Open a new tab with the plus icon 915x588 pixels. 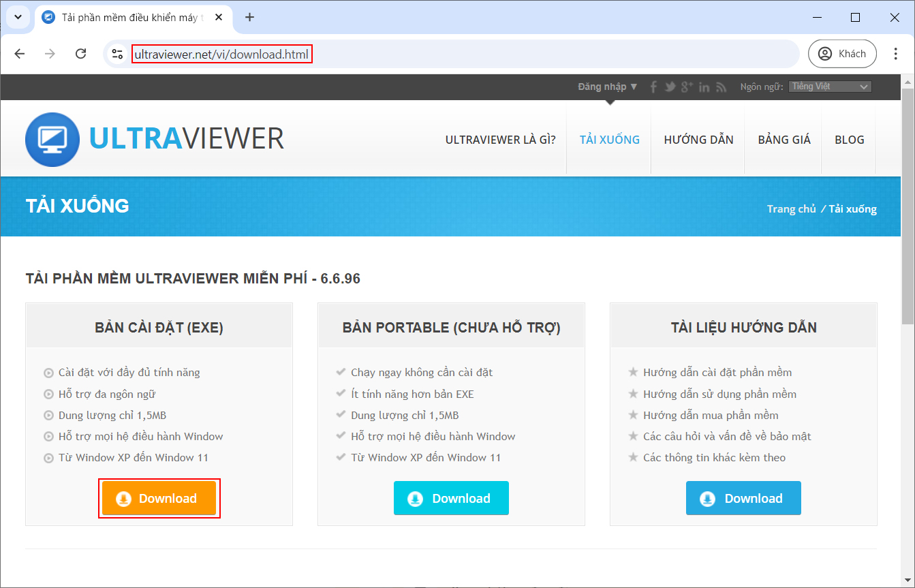[x=249, y=17]
